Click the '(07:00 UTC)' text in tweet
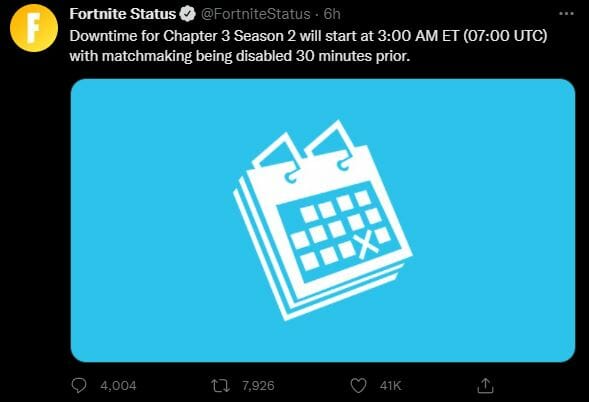Viewport: 589px width, 402px height. coord(505,36)
